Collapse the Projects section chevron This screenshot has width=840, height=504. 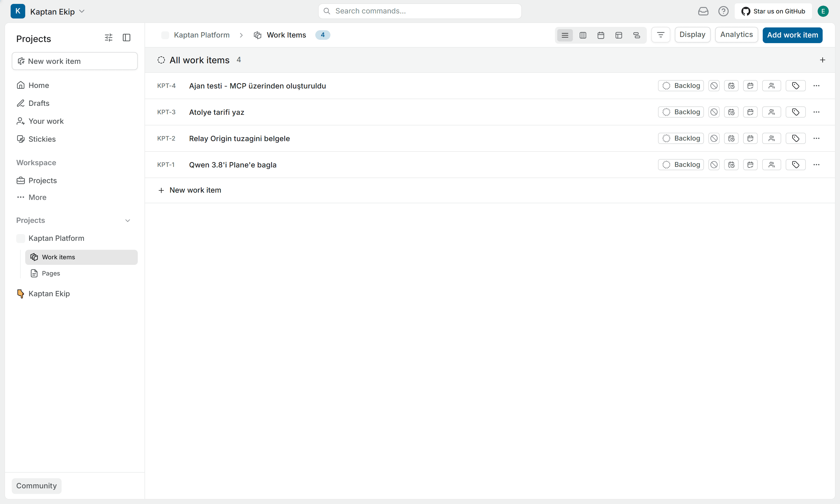(x=128, y=220)
